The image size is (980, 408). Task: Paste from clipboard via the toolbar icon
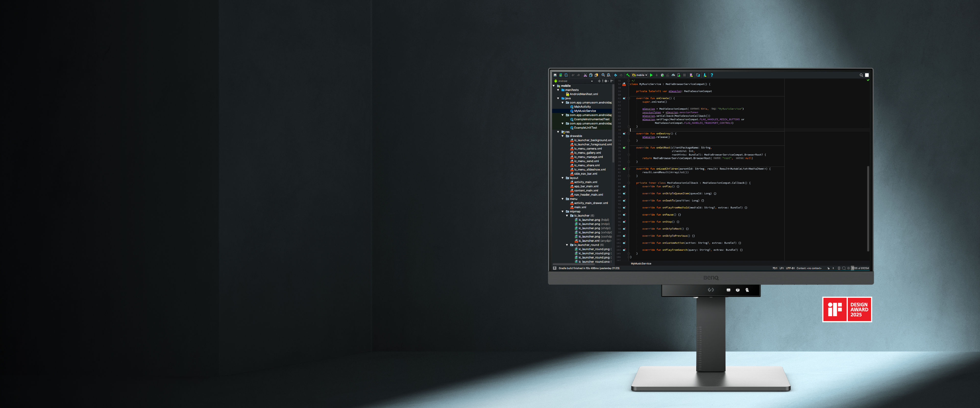pos(596,75)
